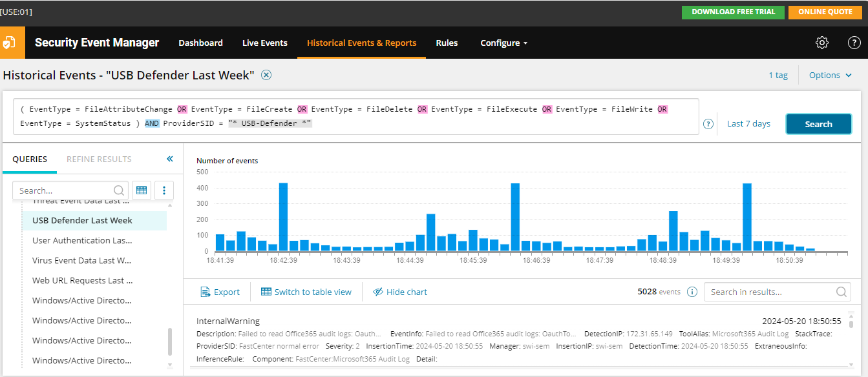The image size is (868, 377).
Task: Open the settings gear icon
Action: (822, 43)
